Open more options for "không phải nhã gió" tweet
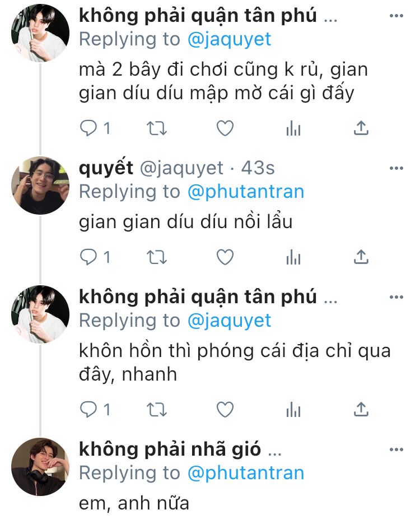This screenshot has height=519, width=420. click(396, 450)
